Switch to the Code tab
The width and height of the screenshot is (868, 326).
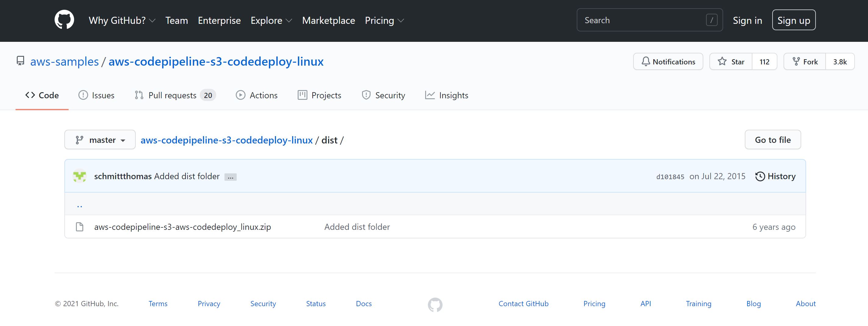42,96
